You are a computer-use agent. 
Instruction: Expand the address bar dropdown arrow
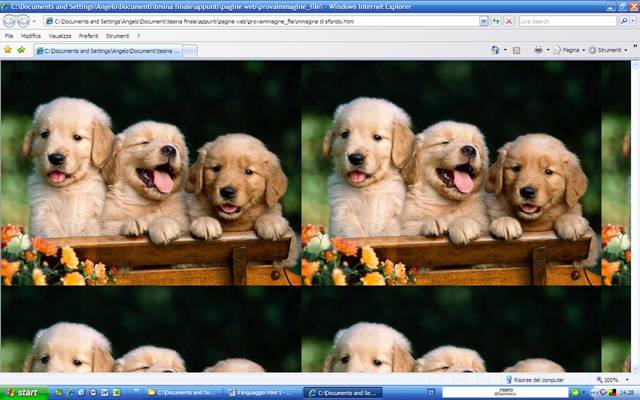(x=484, y=21)
